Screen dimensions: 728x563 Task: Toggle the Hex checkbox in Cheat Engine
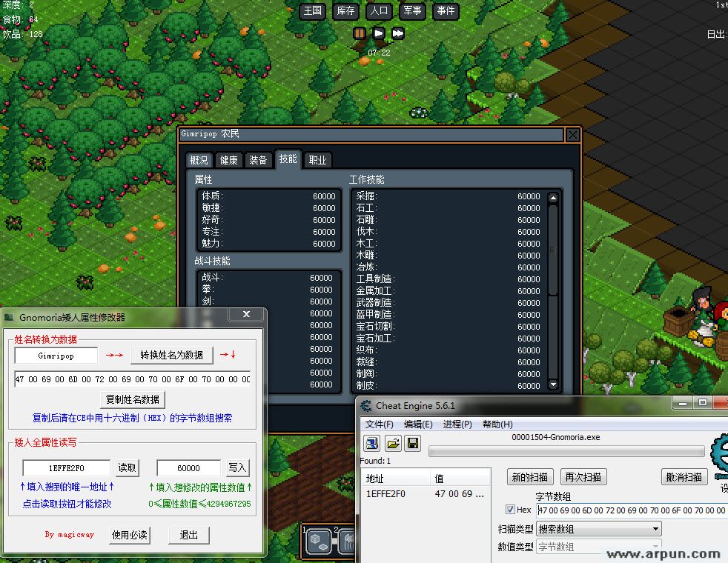point(510,509)
